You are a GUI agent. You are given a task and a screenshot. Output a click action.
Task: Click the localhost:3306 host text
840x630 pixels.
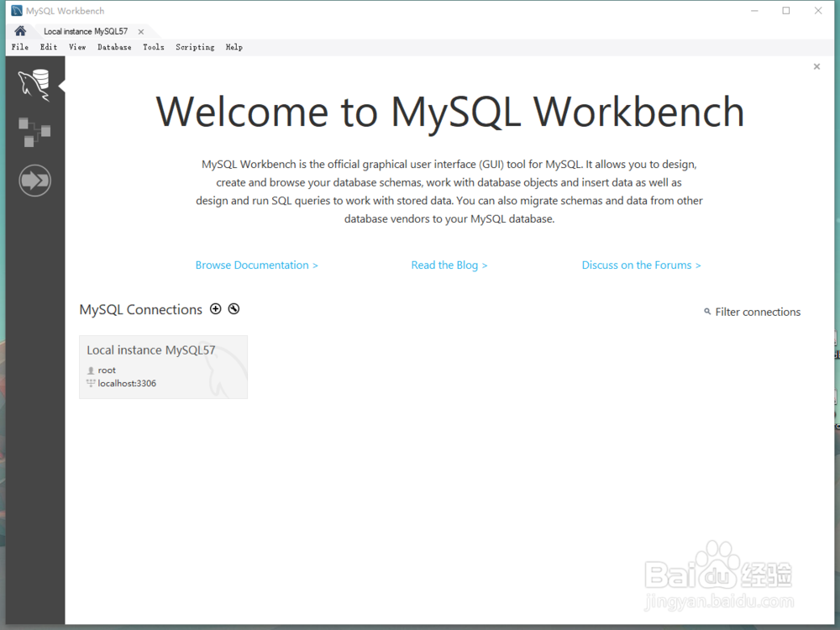click(x=127, y=384)
